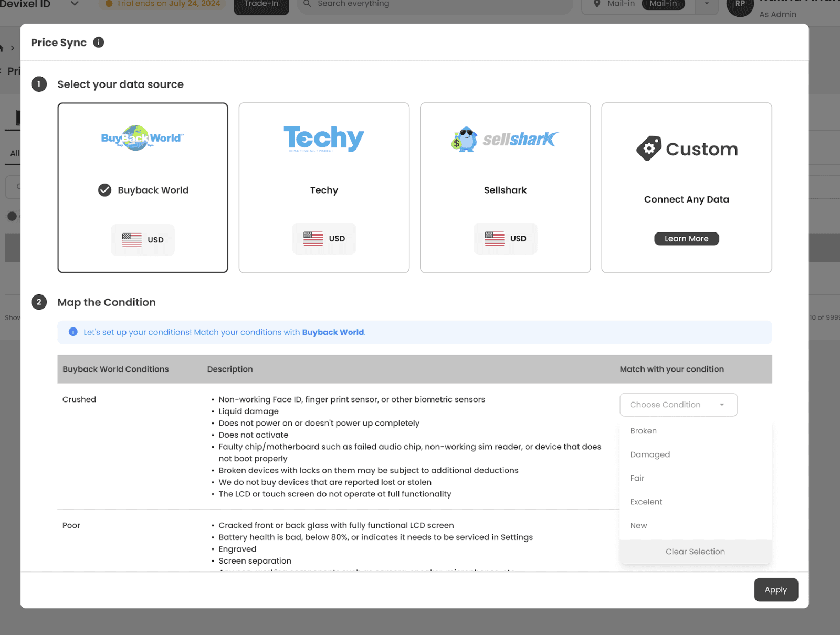Click the Poor condition label
This screenshot has height=635, width=840.
tap(71, 525)
